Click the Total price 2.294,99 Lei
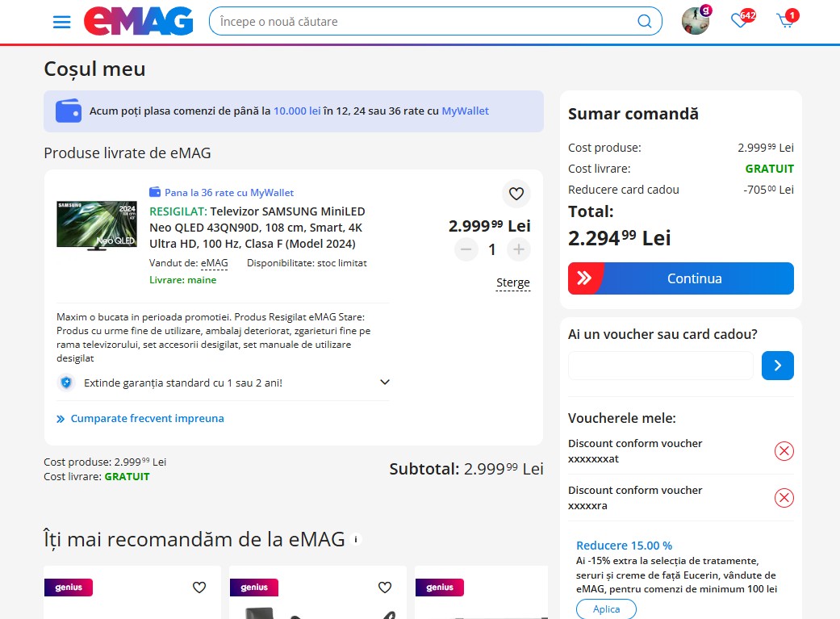The image size is (840, 619). pyautogui.click(x=619, y=238)
